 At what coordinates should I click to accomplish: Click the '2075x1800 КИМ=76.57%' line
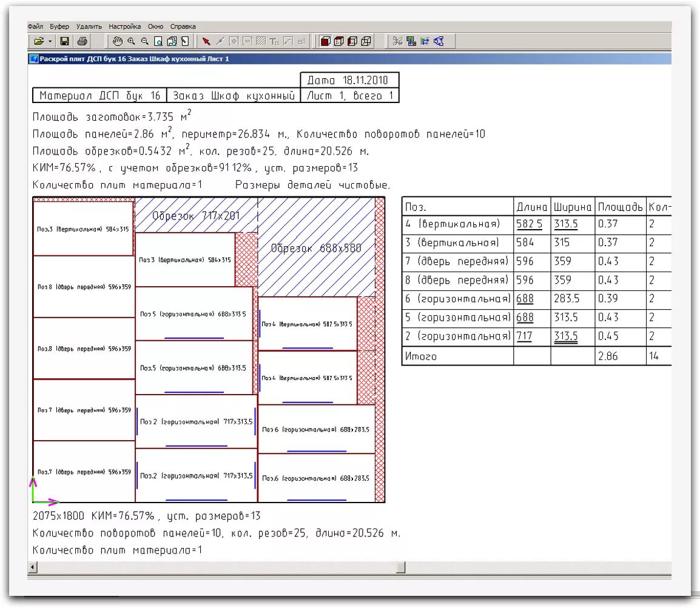pyautogui.click(x=146, y=516)
